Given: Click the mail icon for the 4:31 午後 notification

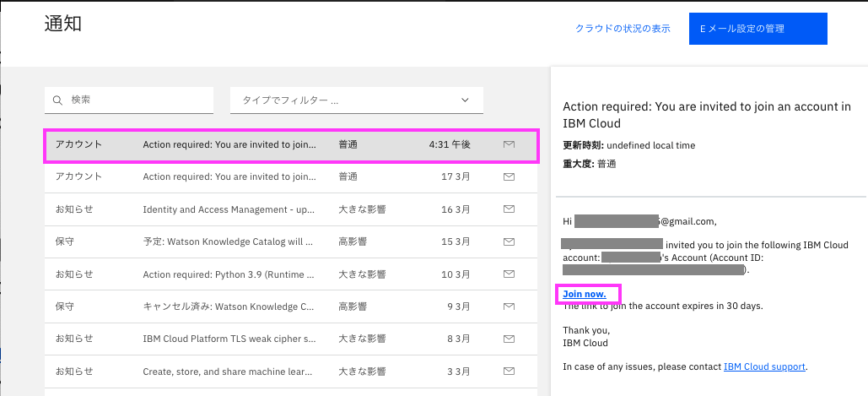Looking at the screenshot, I should point(509,144).
